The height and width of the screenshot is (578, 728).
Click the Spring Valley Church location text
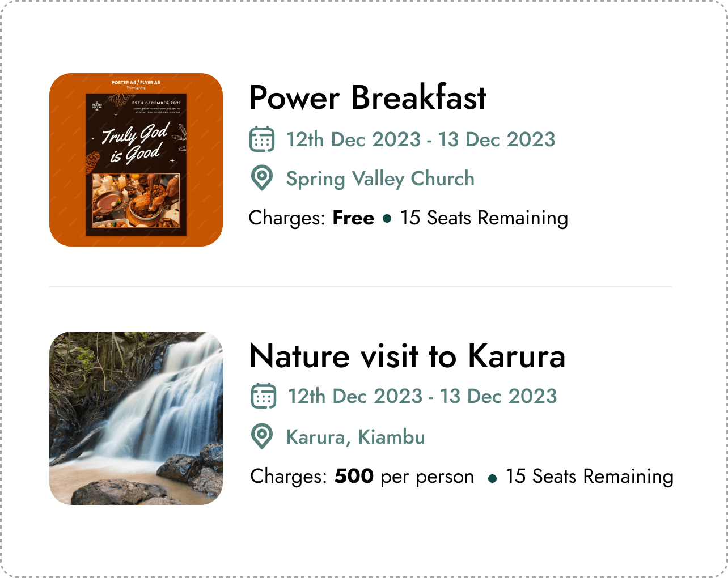tap(380, 178)
